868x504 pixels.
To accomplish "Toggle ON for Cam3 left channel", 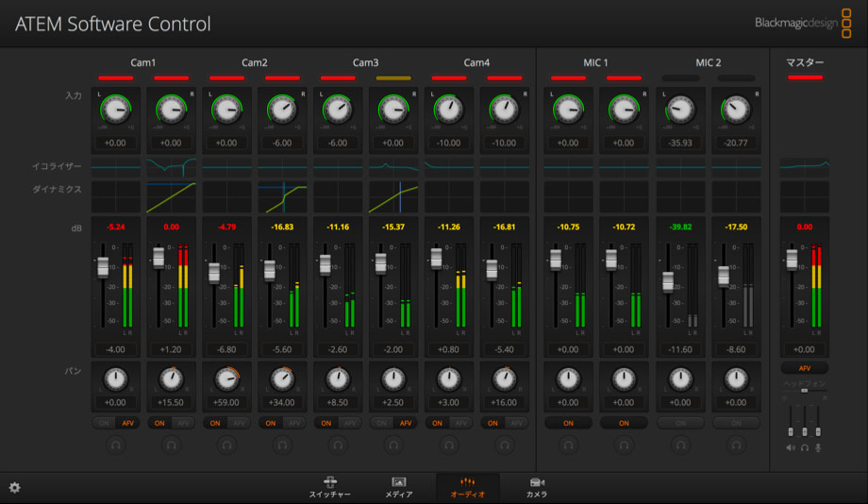I will pyautogui.click(x=326, y=423).
